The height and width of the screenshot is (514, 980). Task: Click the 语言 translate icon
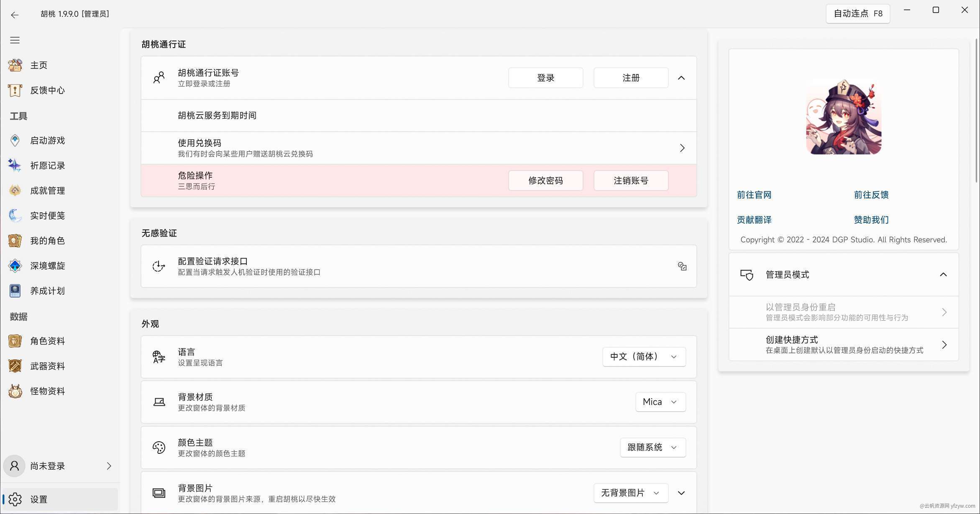159,357
